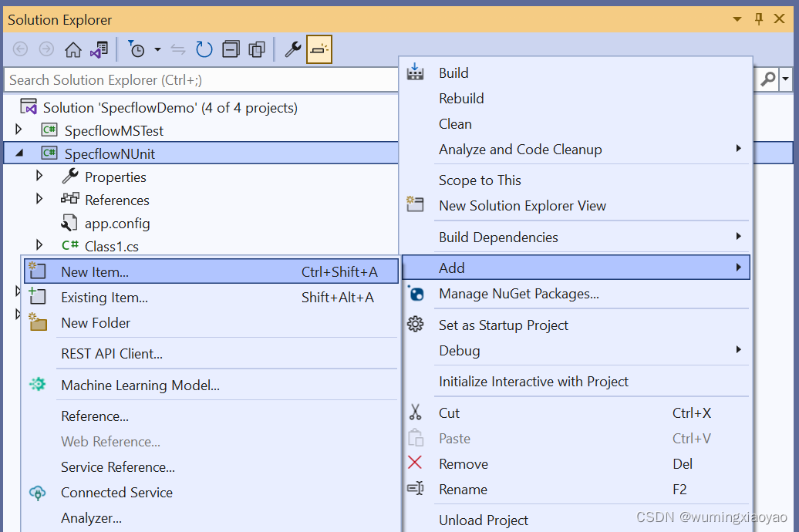Viewport: 799px width, 532px height.
Task: Collapse the SpecflowNUnit project
Action: [x=19, y=153]
